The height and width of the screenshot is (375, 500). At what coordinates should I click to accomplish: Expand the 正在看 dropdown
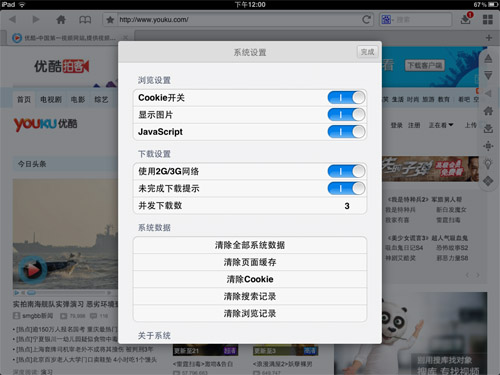(x=441, y=125)
